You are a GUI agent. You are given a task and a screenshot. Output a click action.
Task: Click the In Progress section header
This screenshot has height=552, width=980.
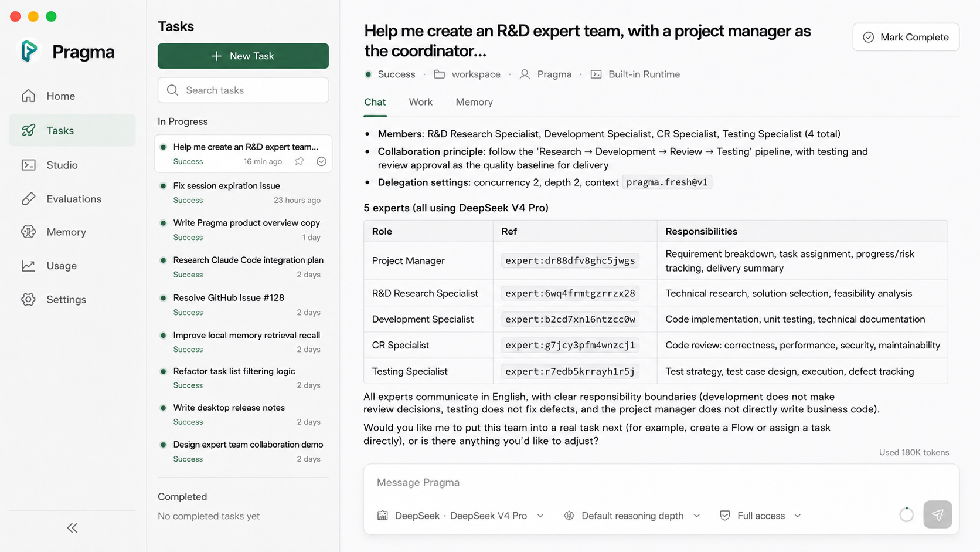(x=183, y=121)
